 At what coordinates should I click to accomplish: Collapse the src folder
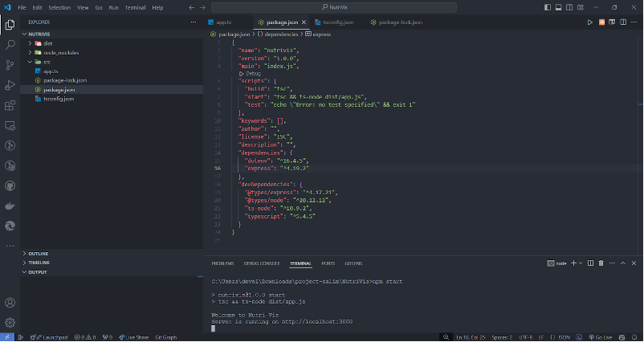pyautogui.click(x=30, y=62)
